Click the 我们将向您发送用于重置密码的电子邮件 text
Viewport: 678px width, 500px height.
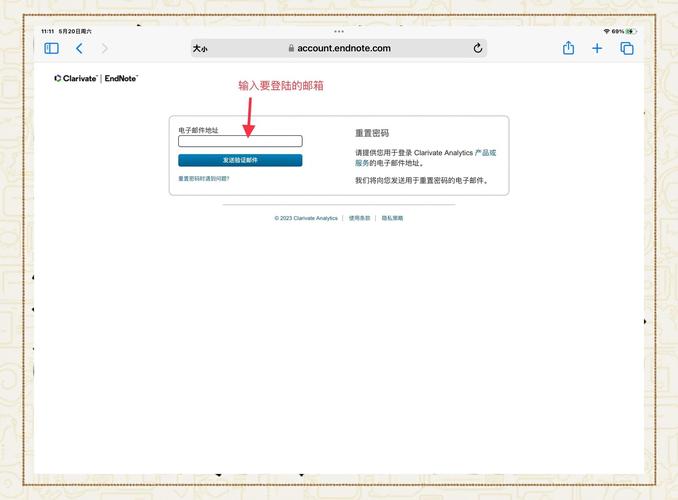[422, 180]
